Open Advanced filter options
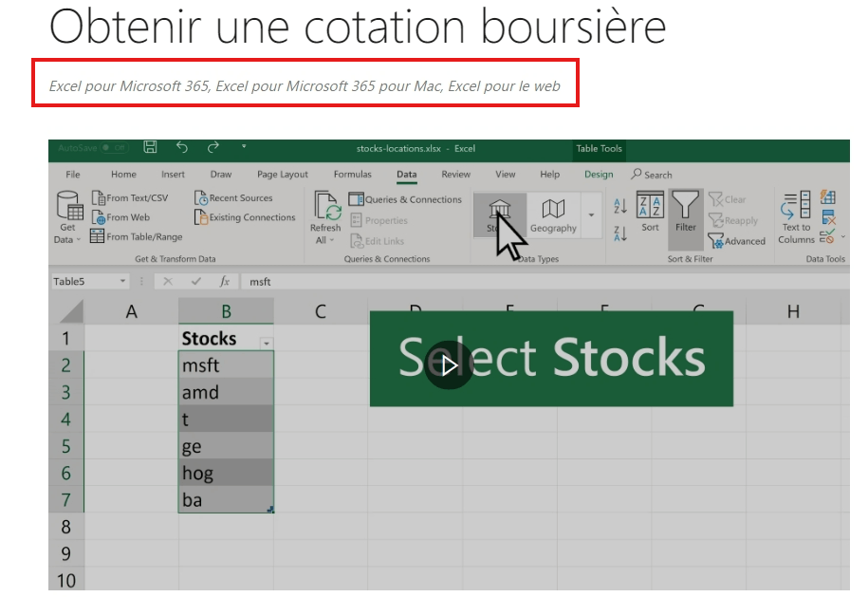Image resolution: width=868 pixels, height=597 pixels. 737,241
